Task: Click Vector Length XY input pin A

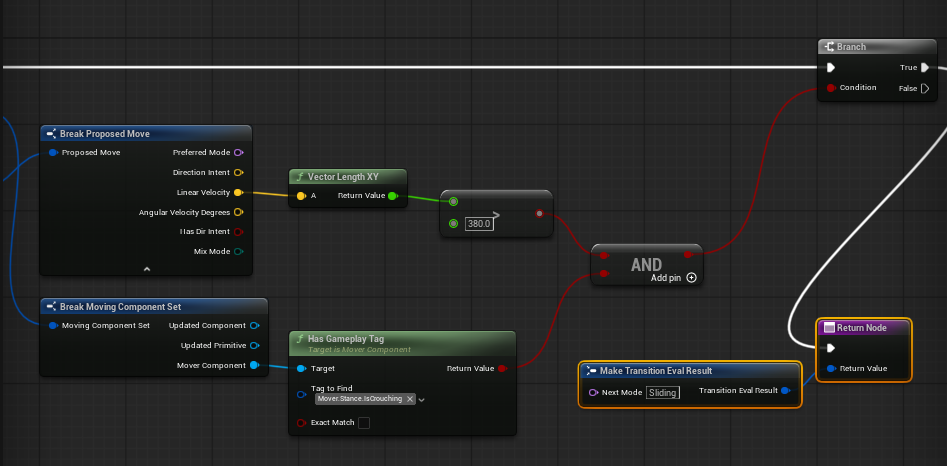Action: coord(301,196)
